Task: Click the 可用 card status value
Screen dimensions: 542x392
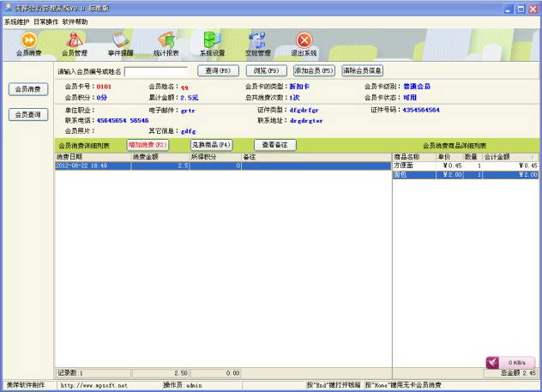Action: coord(410,98)
